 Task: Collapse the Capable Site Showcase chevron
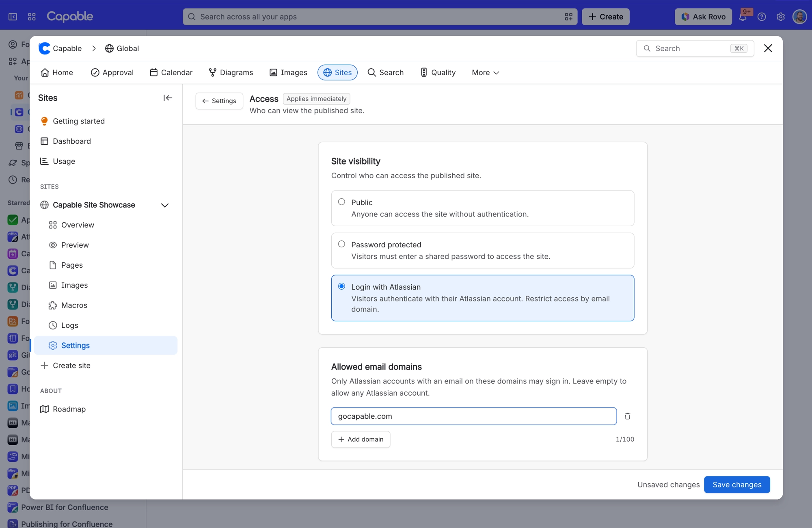[165, 205]
